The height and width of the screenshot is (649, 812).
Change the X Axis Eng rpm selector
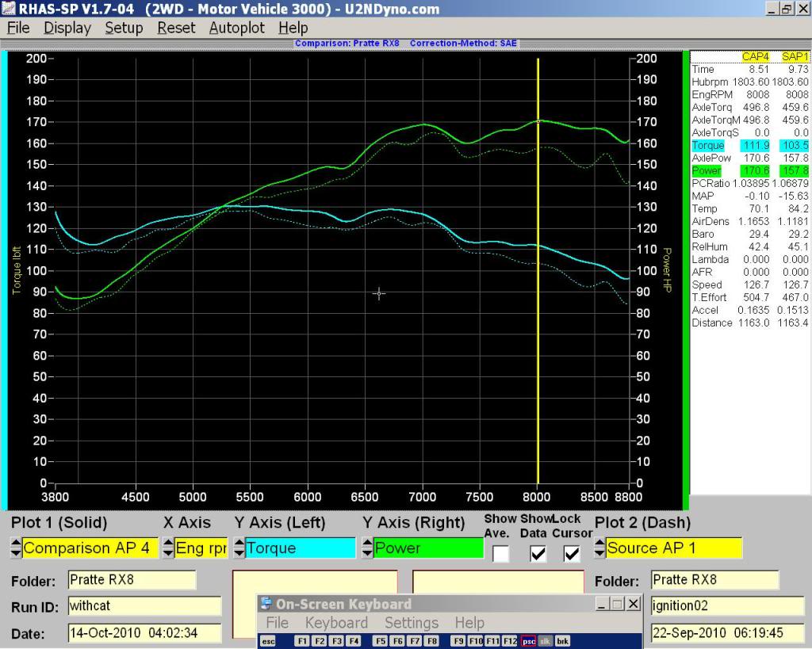click(x=201, y=548)
